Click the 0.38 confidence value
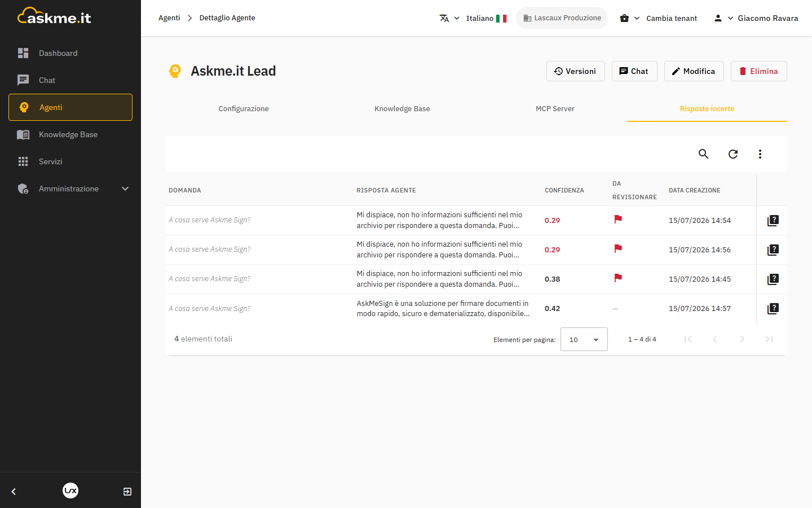Screen dimensions: 812x508 click(x=553, y=279)
